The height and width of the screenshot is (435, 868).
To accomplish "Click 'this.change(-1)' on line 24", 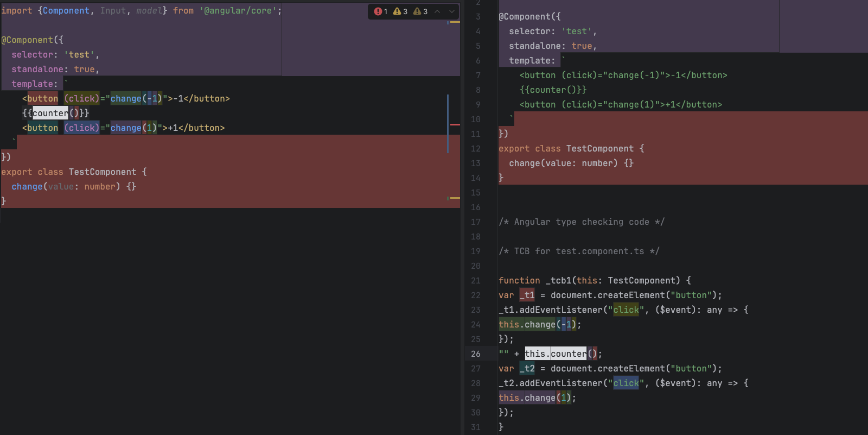I will point(538,324).
